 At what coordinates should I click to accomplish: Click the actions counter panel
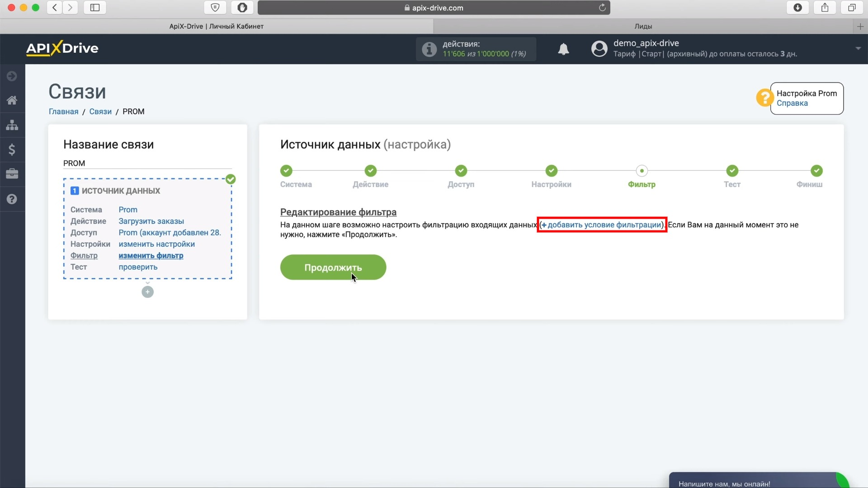pos(476,49)
